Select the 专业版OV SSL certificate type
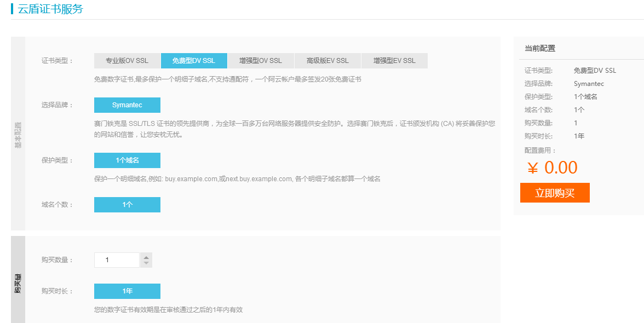This screenshot has width=644, height=323. coord(127,61)
